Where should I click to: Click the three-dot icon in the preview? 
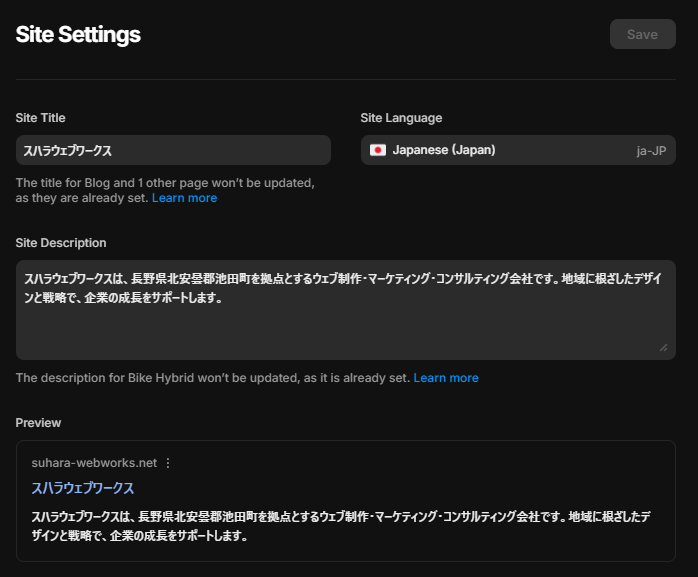pyautogui.click(x=168, y=463)
